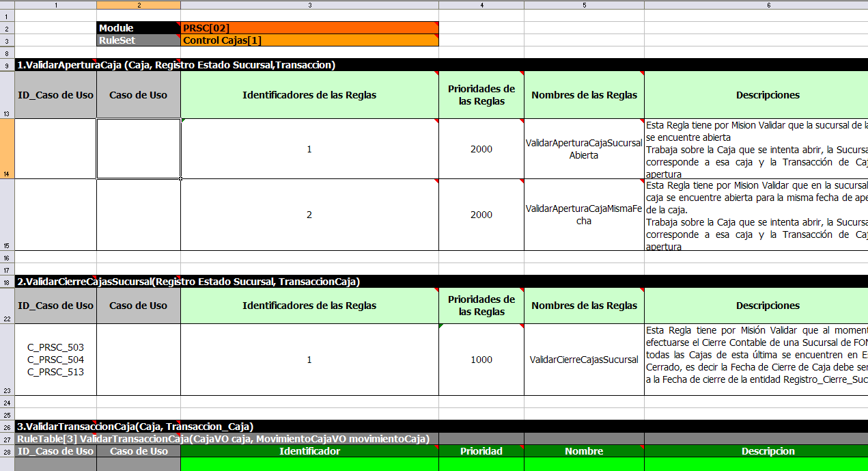Select the "ValidarCierreCajasSucursal" rule name cell
The image size is (868, 471).
[x=584, y=360]
